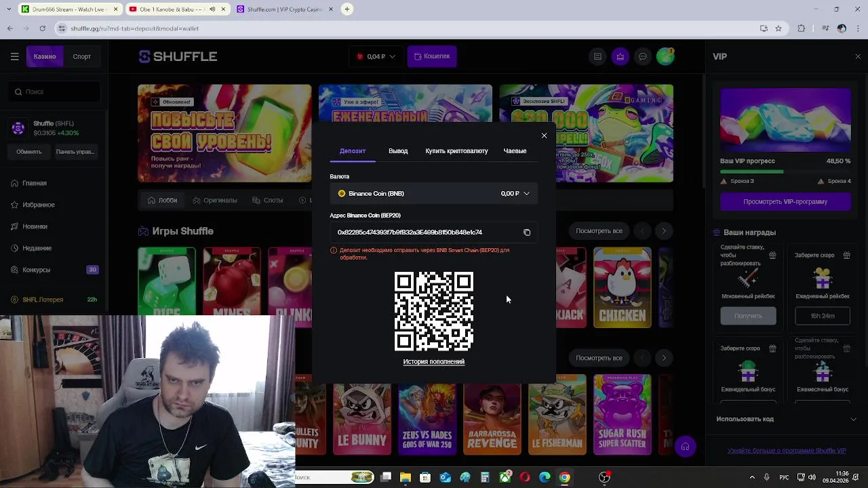Viewport: 868px width, 488px height.
Task: Bookmark this page star icon
Action: click(x=778, y=28)
